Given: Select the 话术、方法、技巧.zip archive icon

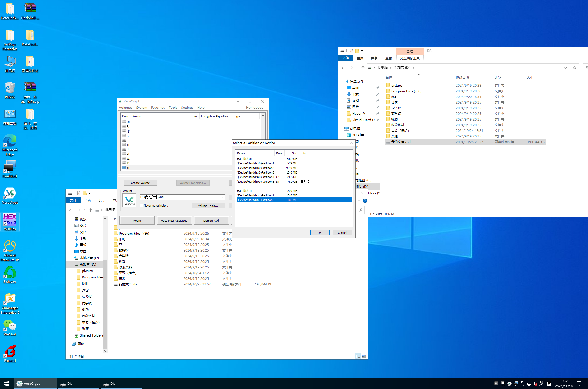Looking at the screenshot, I should (30, 93).
